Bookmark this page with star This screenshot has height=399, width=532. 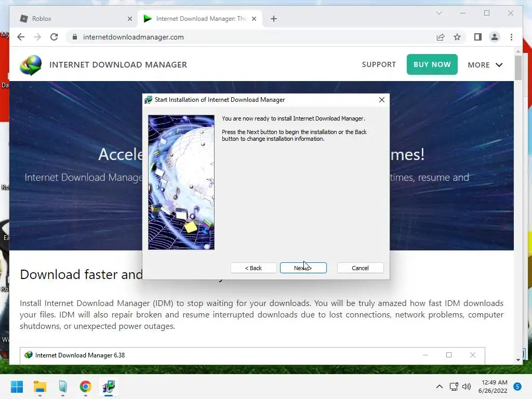click(x=457, y=37)
